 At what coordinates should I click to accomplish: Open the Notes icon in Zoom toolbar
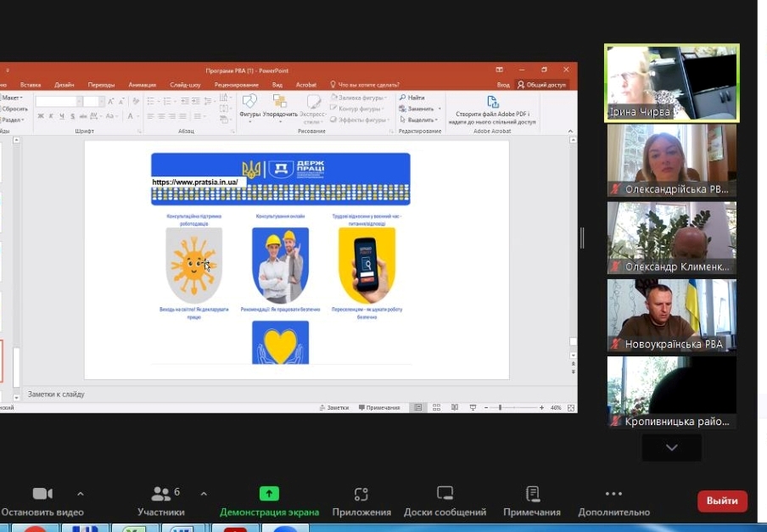click(x=532, y=494)
